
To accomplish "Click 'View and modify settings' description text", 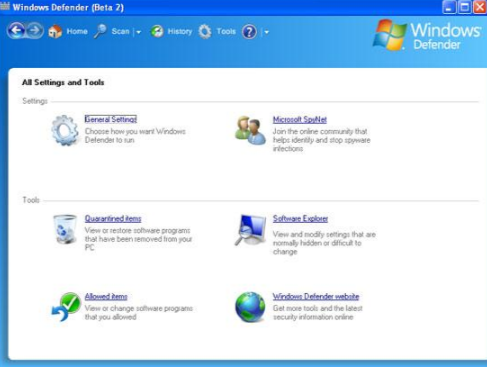I will (324, 243).
